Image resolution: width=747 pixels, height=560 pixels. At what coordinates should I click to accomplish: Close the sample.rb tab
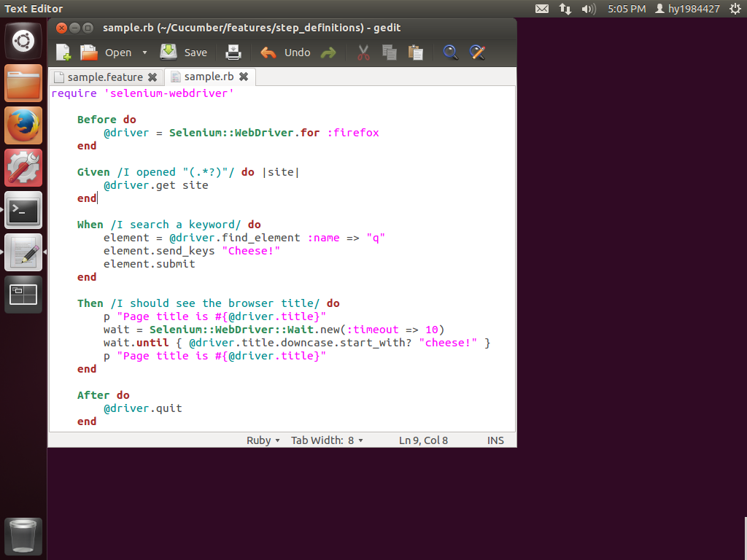244,77
